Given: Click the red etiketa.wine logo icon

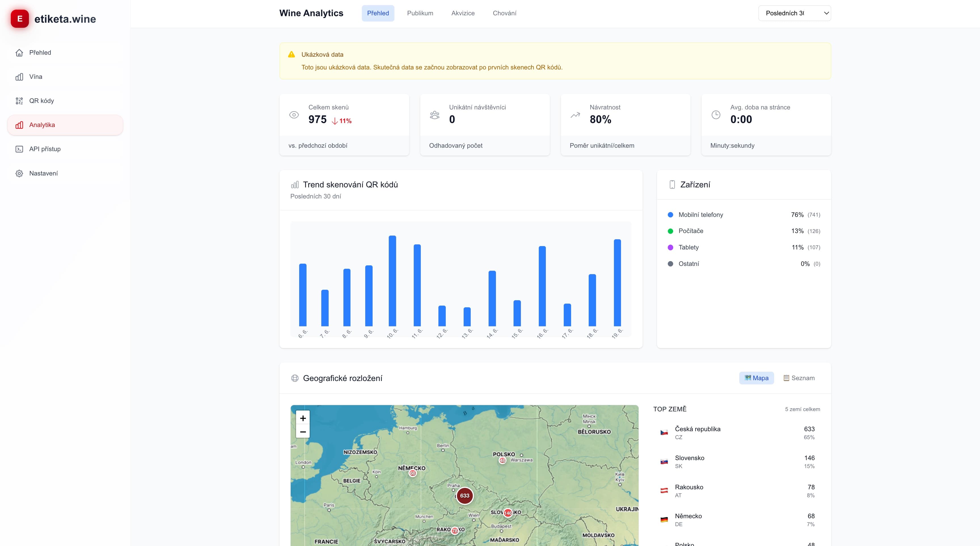Looking at the screenshot, I should pyautogui.click(x=20, y=19).
